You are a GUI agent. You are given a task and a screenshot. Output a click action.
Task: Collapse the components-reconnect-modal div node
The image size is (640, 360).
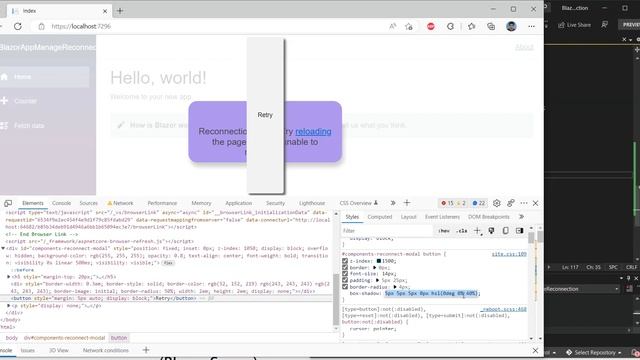(3, 248)
